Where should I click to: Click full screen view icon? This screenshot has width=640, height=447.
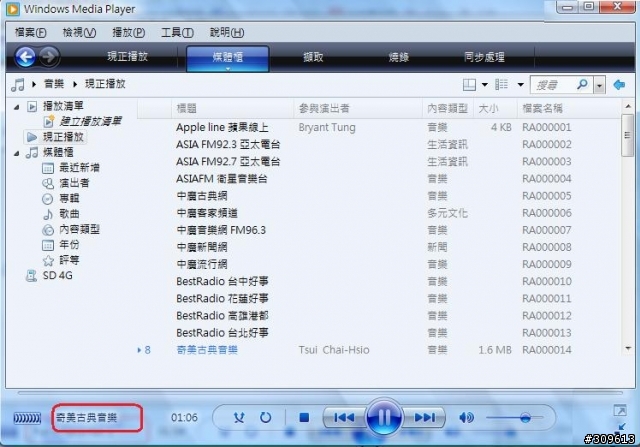620,410
